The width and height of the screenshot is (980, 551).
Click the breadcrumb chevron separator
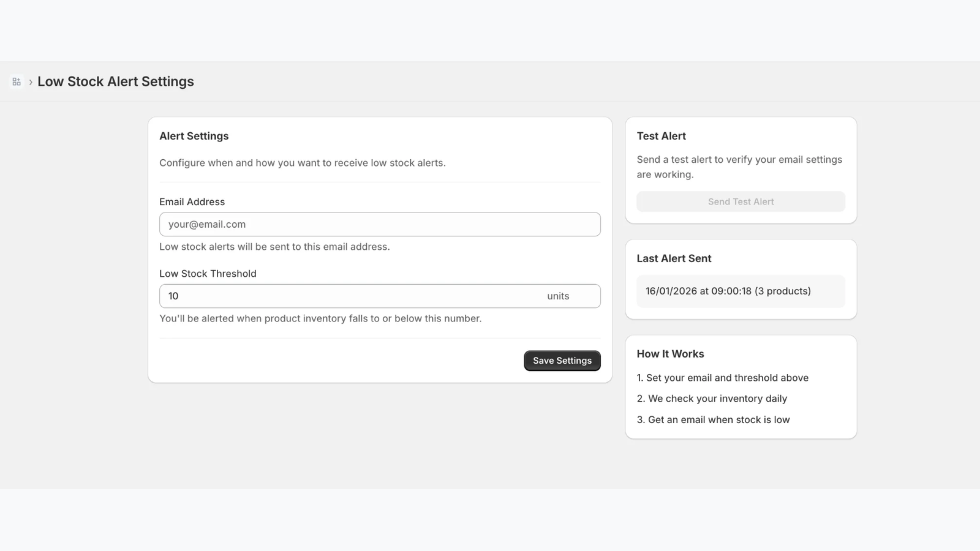click(x=30, y=81)
